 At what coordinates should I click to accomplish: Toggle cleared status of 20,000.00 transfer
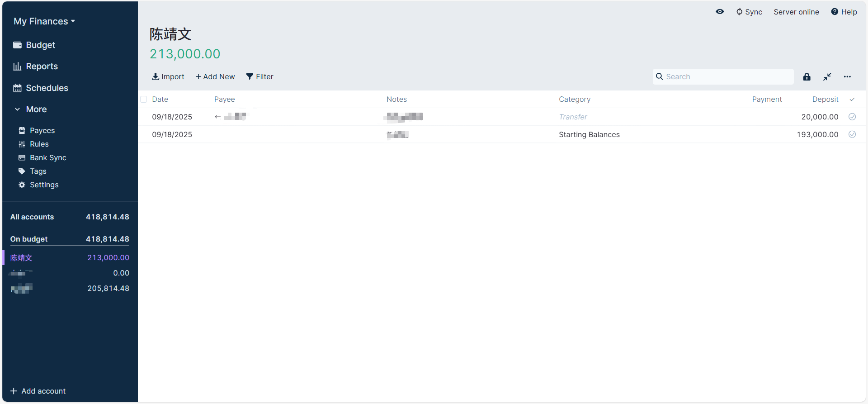tap(852, 117)
